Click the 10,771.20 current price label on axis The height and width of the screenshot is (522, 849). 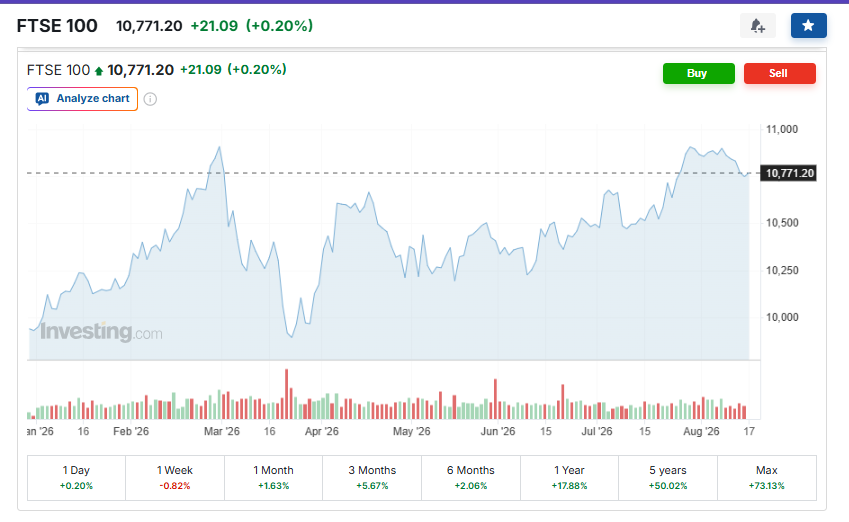[789, 173]
